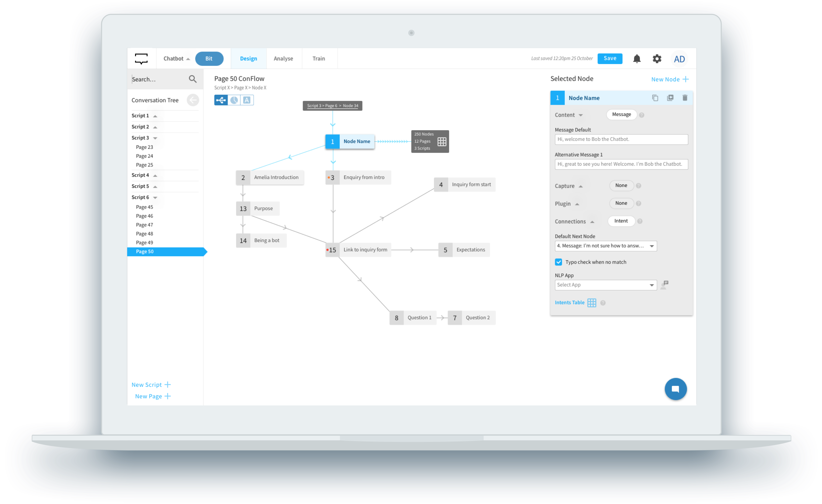Open the NLP App Select App dropdown

[x=606, y=285]
